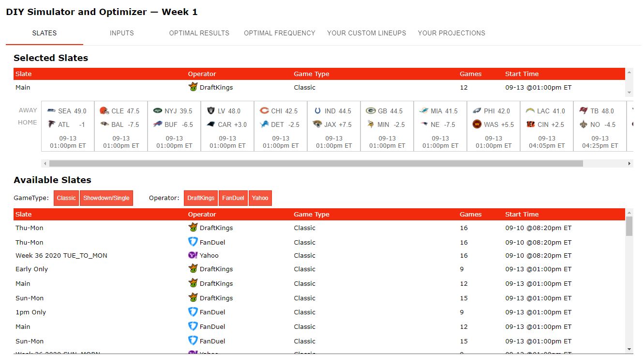Click the Cincinnati Bengals logo
644x356 pixels.
(530, 124)
